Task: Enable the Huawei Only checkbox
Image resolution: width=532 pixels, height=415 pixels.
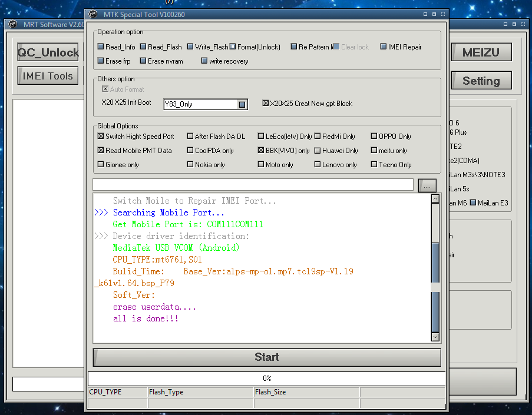Action: pos(318,151)
